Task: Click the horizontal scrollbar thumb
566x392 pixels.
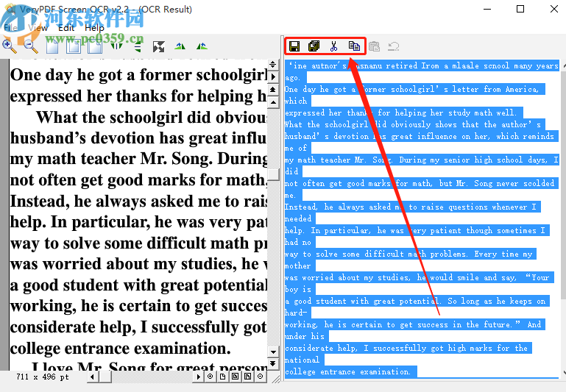Action: point(105,377)
